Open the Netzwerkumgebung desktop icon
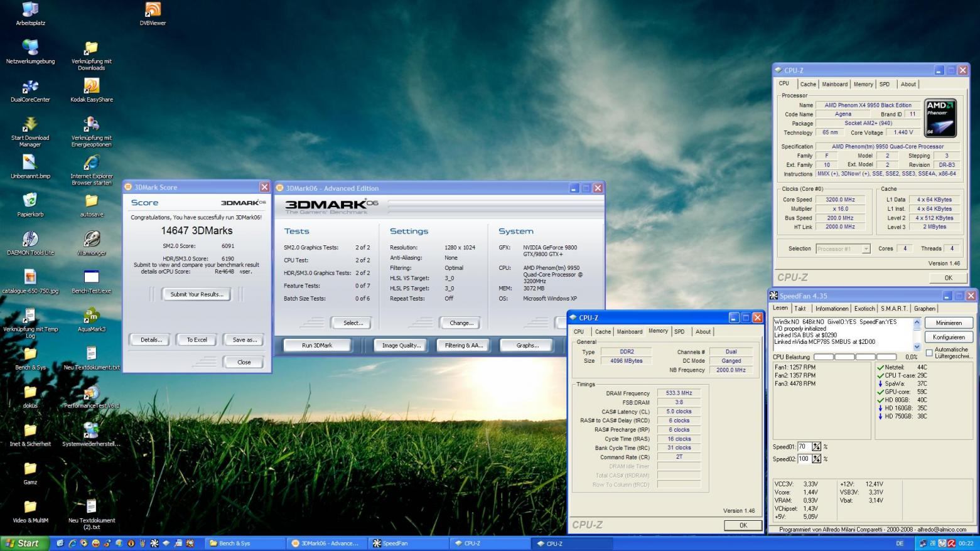This screenshot has height=551, width=980. coord(30,52)
